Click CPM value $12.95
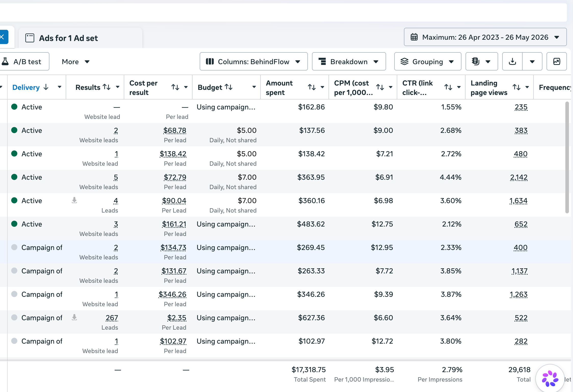The height and width of the screenshot is (392, 573). point(382,248)
